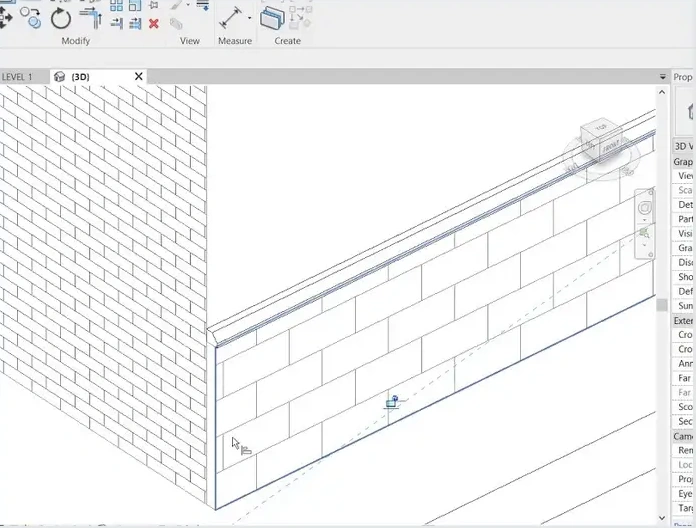Screen dimensions: 696x528
Task: Click the Pin tool icon
Action: pos(154,5)
